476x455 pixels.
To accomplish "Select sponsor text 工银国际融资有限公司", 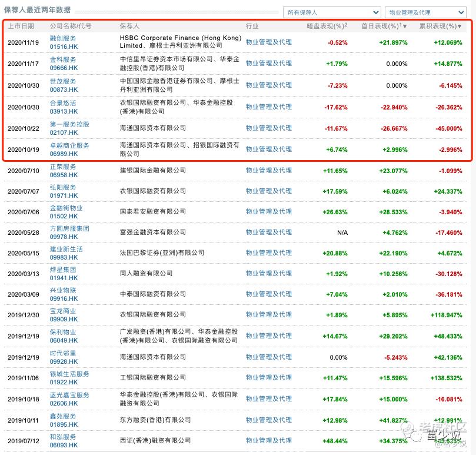I will point(153,377).
